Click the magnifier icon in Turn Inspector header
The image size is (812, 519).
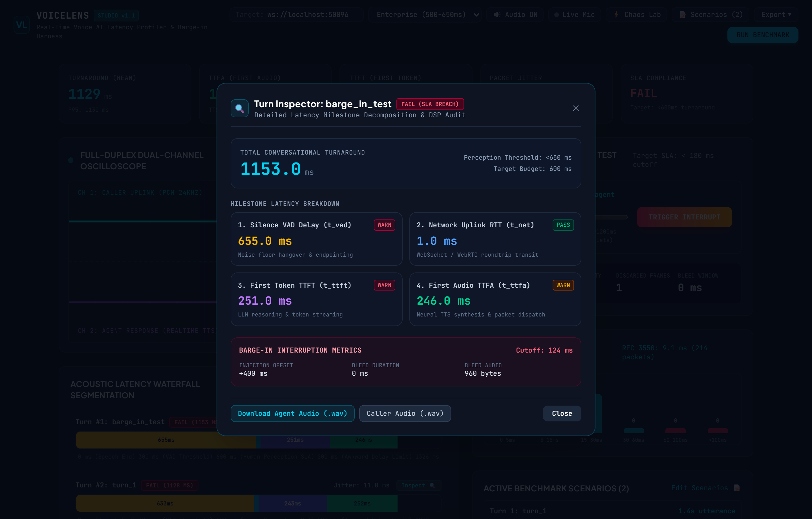(239, 108)
